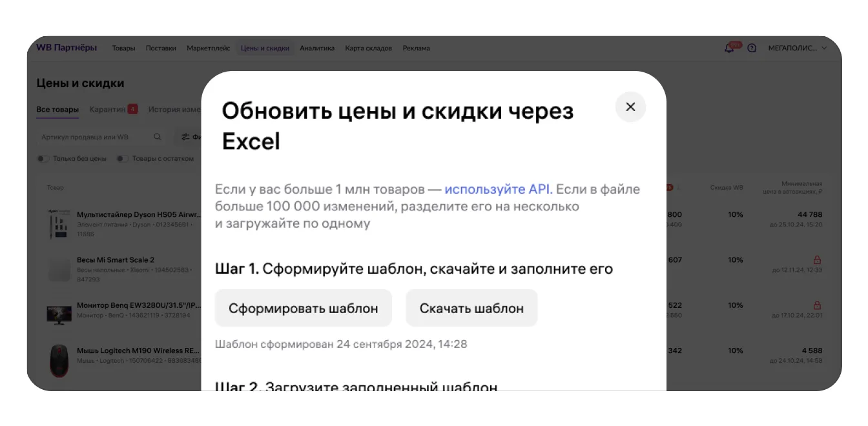868x426 pixels.
Task: Open the Logitech M190 mouse thumbnail
Action: 59,361
